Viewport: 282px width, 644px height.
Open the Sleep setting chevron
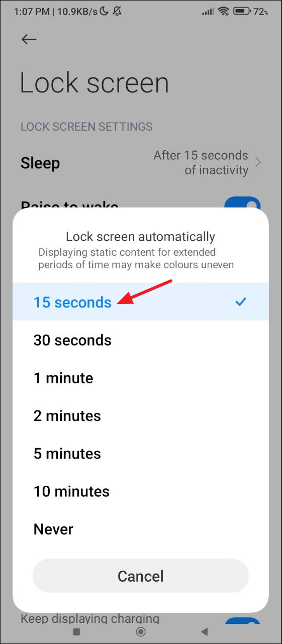258,162
